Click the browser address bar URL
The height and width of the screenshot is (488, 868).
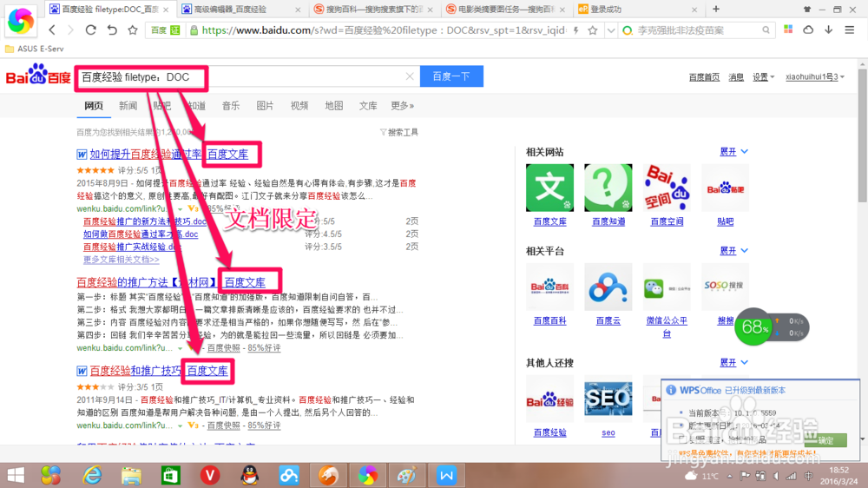click(x=383, y=30)
